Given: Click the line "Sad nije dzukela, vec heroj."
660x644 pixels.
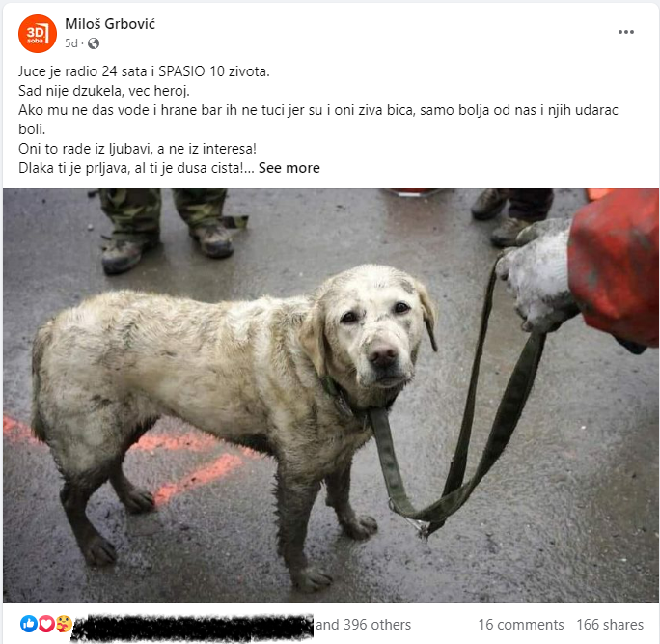Looking at the screenshot, I should tap(104, 91).
